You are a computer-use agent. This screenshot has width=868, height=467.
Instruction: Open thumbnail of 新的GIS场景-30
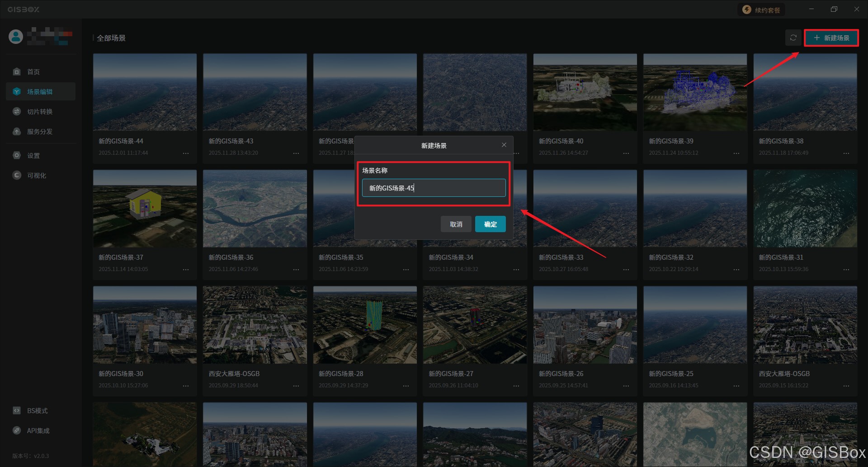coord(145,325)
